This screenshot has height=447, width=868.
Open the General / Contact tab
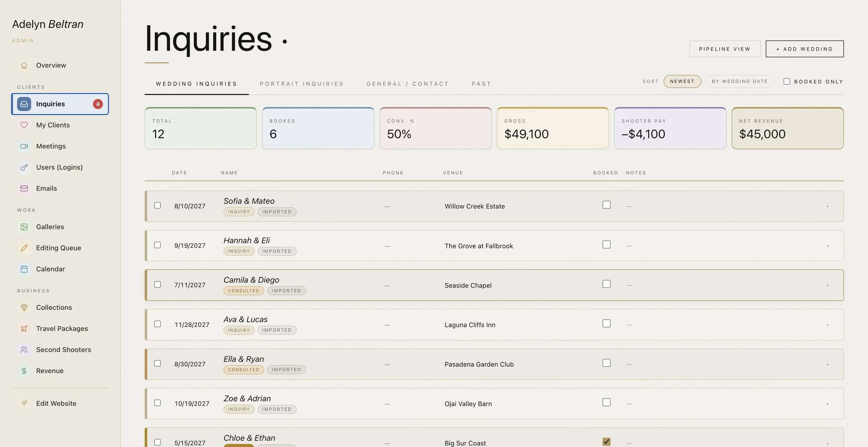click(408, 84)
